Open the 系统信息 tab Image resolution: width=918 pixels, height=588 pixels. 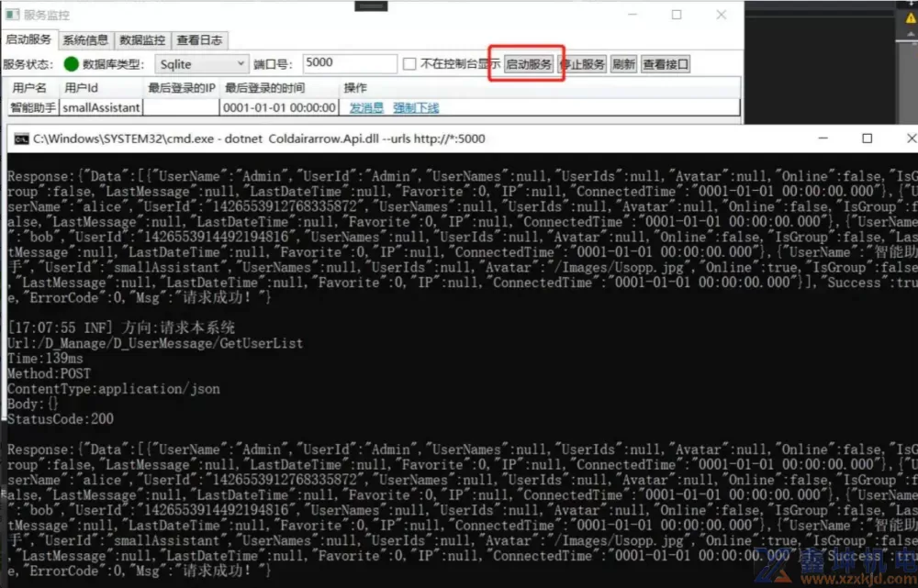coord(85,39)
